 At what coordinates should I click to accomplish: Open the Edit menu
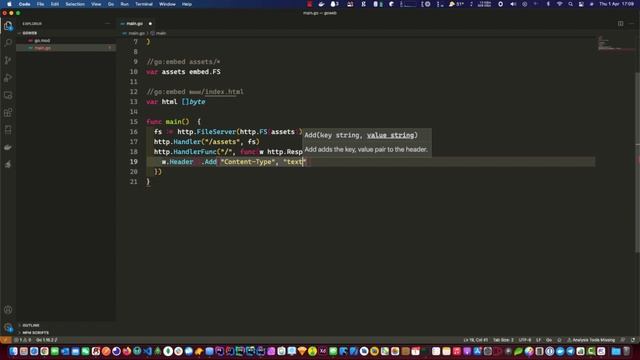pyautogui.click(x=55, y=4)
